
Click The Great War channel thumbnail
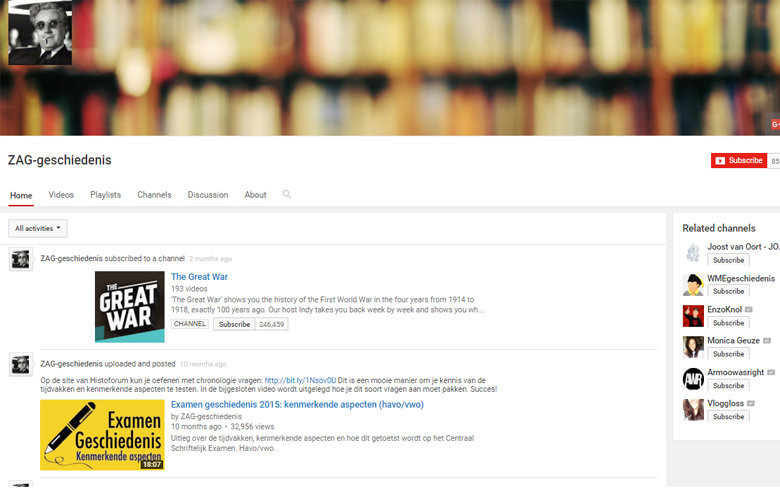pyautogui.click(x=130, y=306)
